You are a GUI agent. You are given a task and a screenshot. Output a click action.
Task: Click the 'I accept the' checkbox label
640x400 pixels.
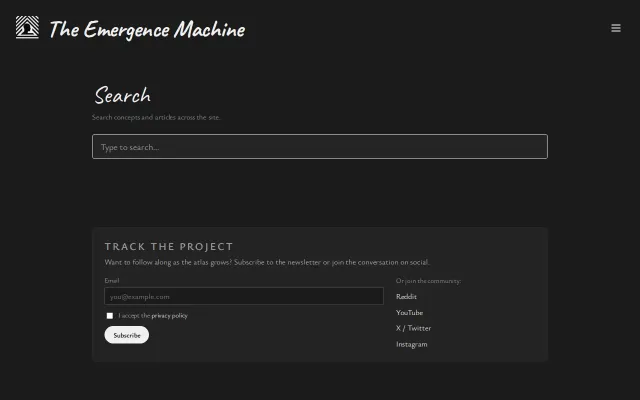coord(134,316)
